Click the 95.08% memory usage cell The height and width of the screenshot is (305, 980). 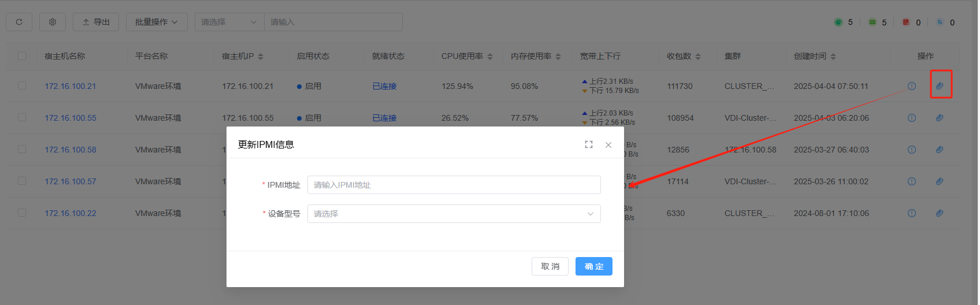[x=524, y=86]
